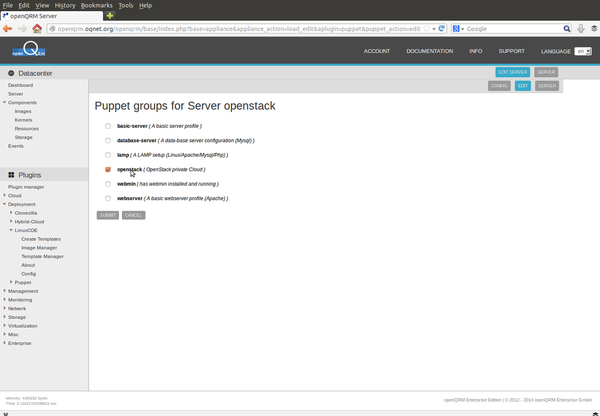Open Image Manager under LinuxCOE
This screenshot has width=600, height=416.
tap(39, 248)
